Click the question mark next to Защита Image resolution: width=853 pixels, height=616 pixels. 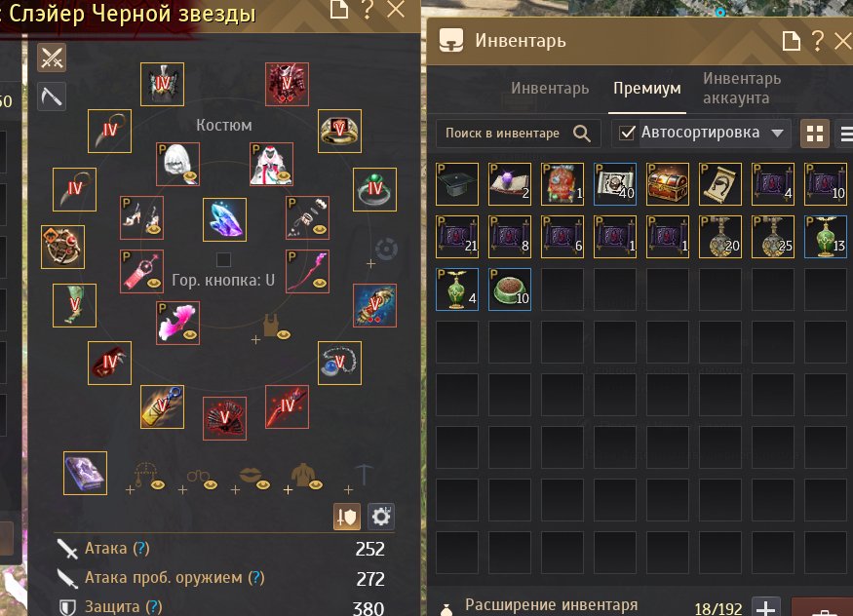tap(154, 606)
